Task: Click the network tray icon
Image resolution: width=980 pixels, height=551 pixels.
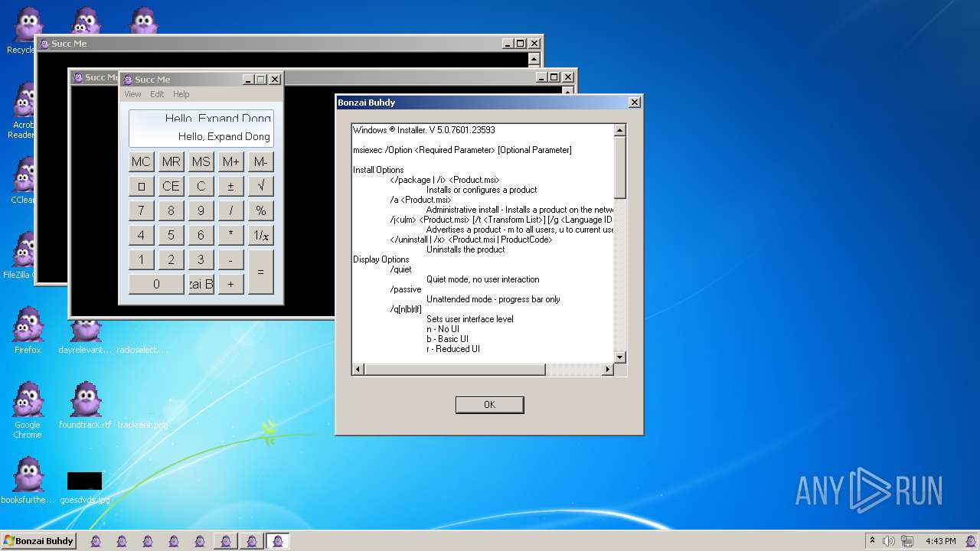Action: coord(907,541)
